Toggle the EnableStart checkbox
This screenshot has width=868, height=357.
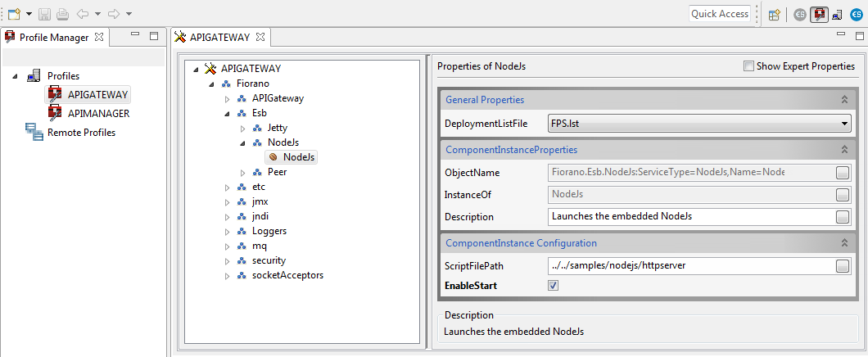(553, 285)
